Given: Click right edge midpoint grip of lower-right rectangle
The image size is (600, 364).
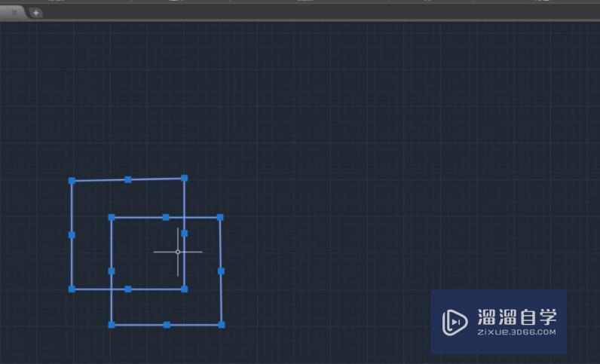Looking at the screenshot, I should click(x=221, y=271).
